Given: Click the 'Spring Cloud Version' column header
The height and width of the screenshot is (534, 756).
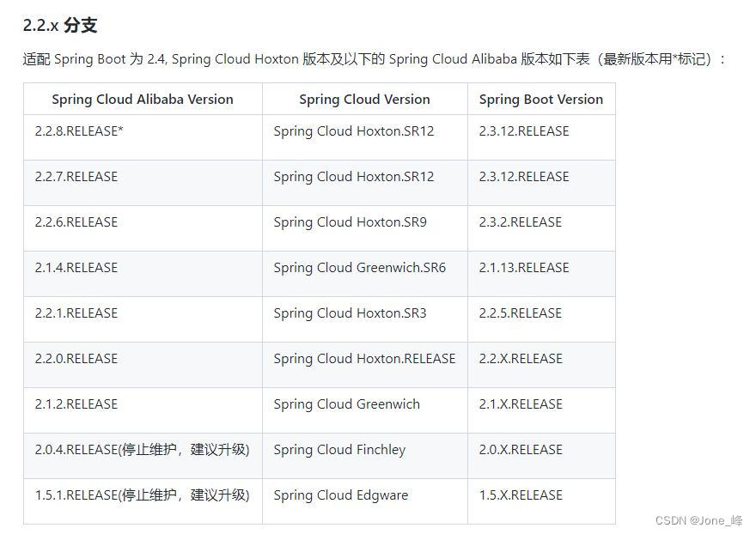Looking at the screenshot, I should [364, 100].
